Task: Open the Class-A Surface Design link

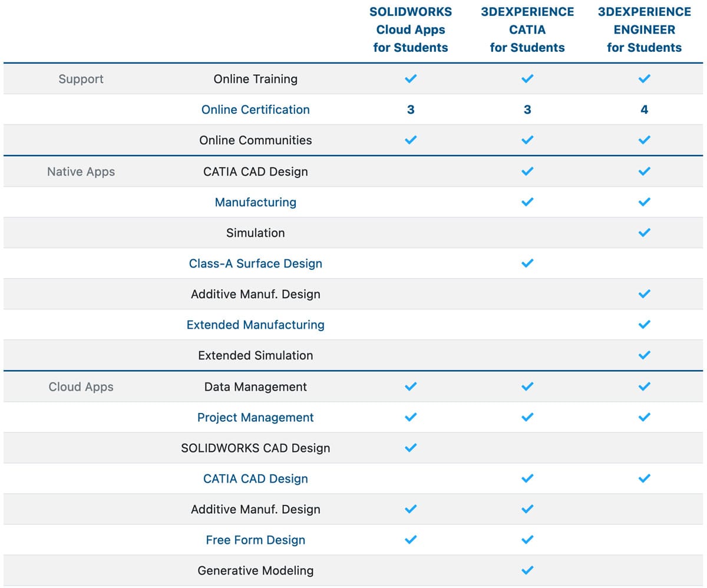Action: pos(255,263)
